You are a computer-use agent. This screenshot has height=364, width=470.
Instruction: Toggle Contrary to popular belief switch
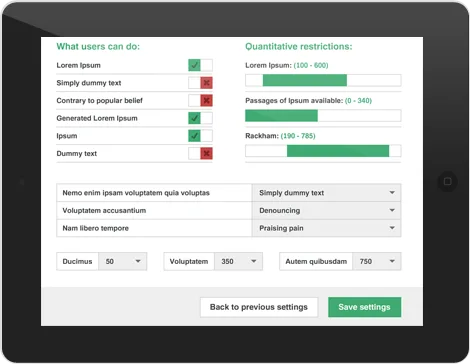coord(200,100)
